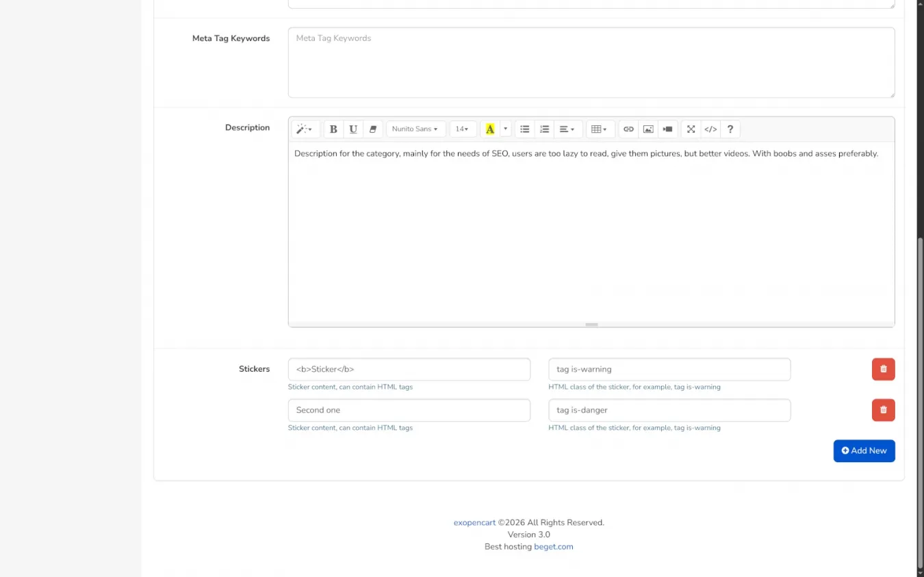Insert a video into the Description

(x=668, y=129)
